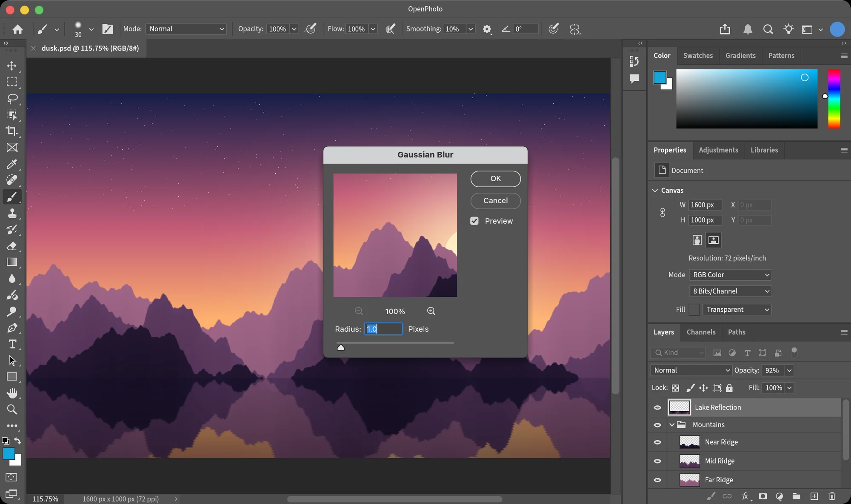Viewport: 851px width, 504px height.
Task: Click the foreground color swatch in Color panel
Action: (660, 77)
